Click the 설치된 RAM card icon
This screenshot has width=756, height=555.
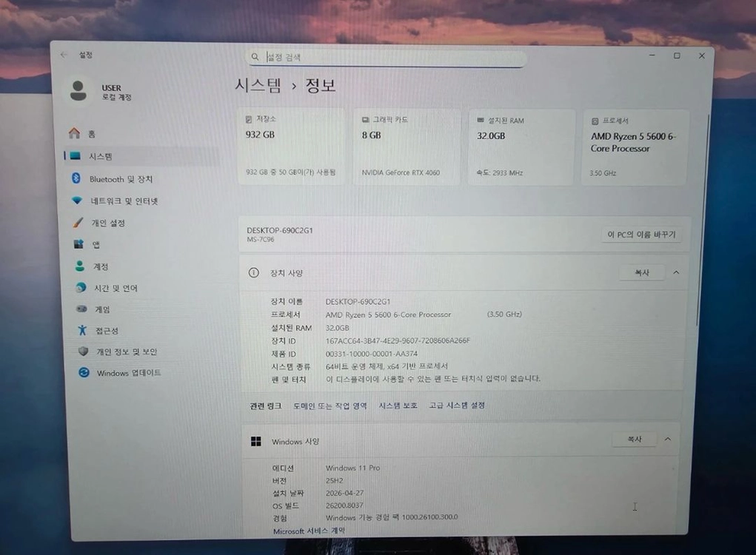pos(481,120)
